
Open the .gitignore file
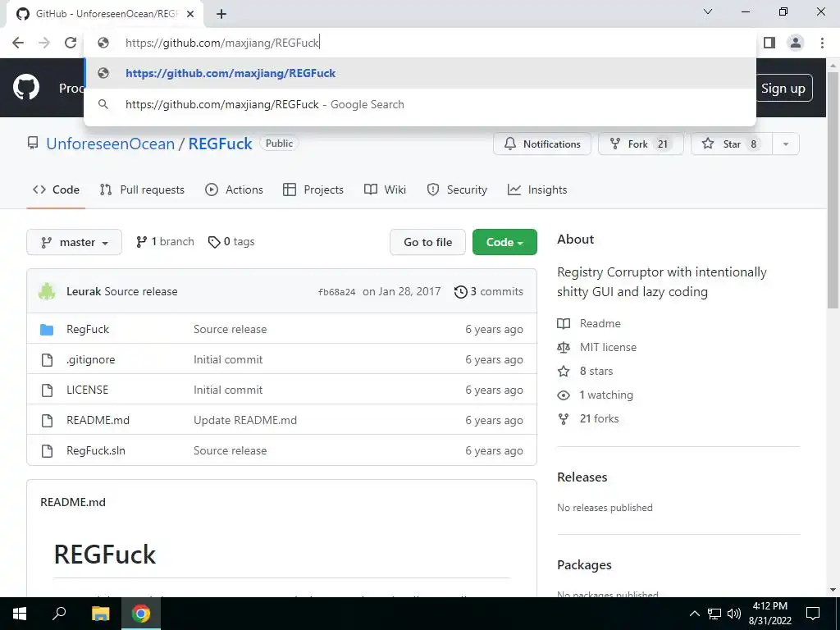tap(90, 359)
